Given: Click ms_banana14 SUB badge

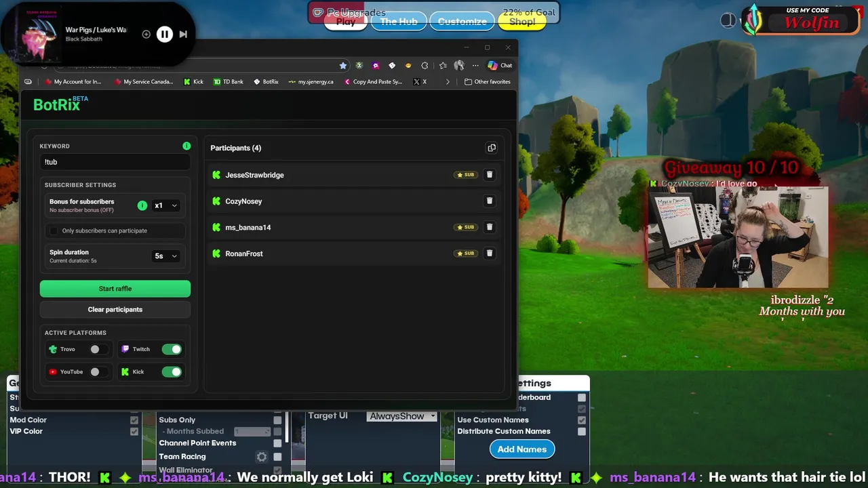Looking at the screenshot, I should pos(465,227).
